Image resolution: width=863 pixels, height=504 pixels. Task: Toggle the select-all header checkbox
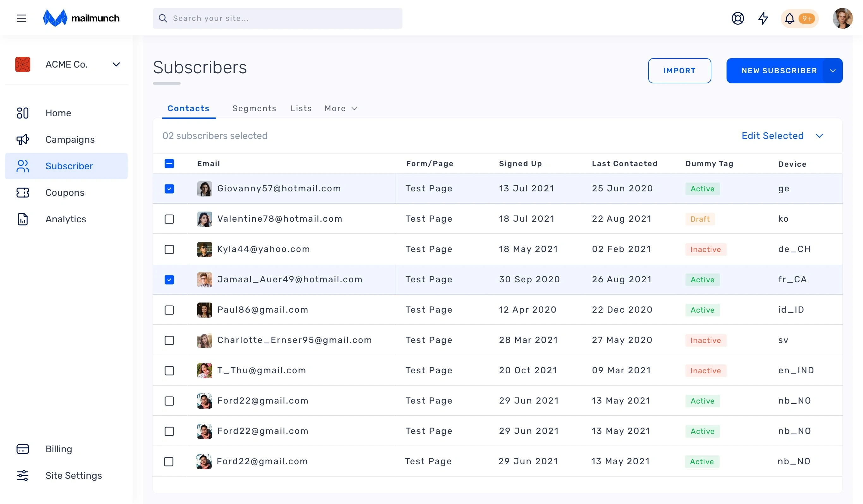click(169, 164)
